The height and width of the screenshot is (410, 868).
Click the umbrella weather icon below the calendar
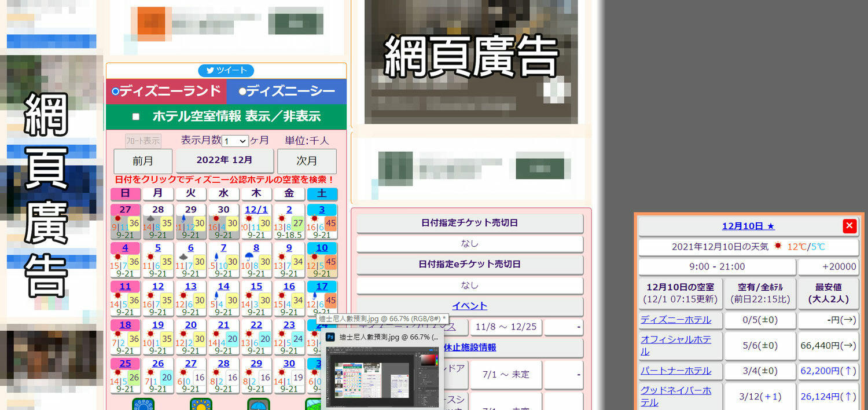(x=259, y=405)
